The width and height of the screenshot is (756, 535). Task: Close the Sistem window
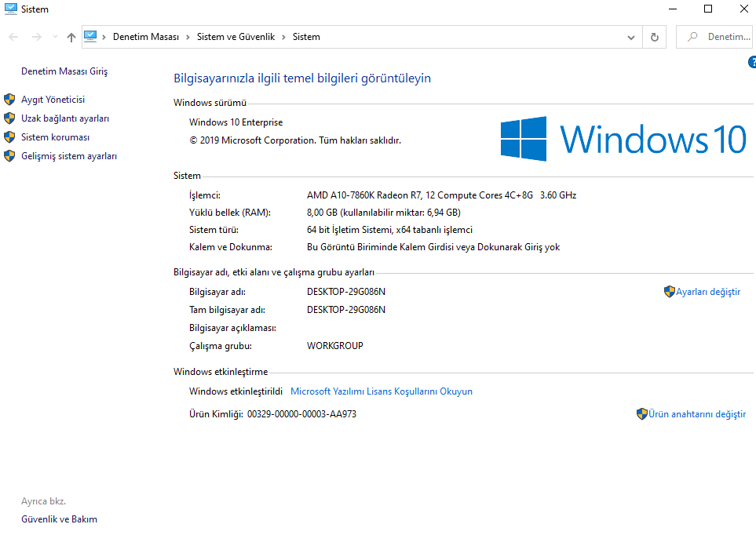(x=744, y=9)
